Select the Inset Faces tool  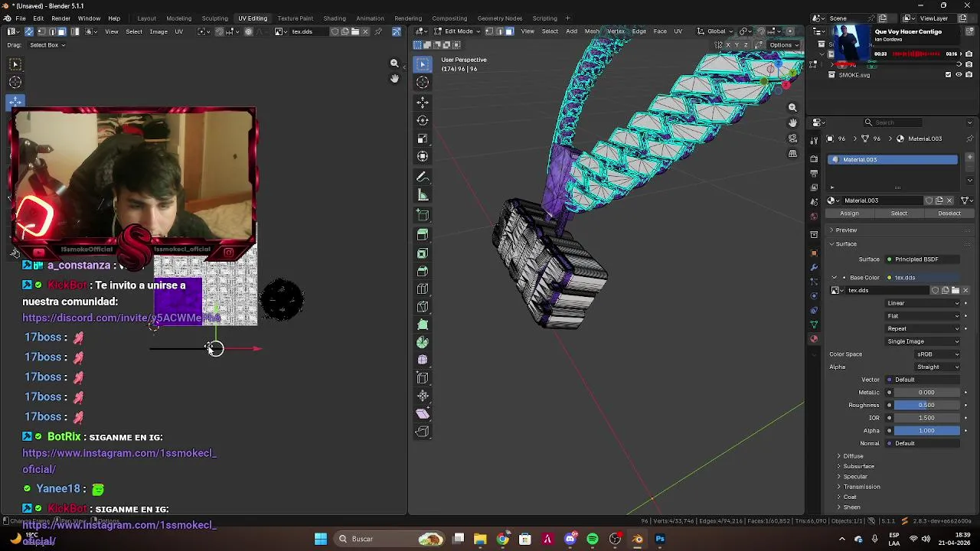pyautogui.click(x=423, y=253)
